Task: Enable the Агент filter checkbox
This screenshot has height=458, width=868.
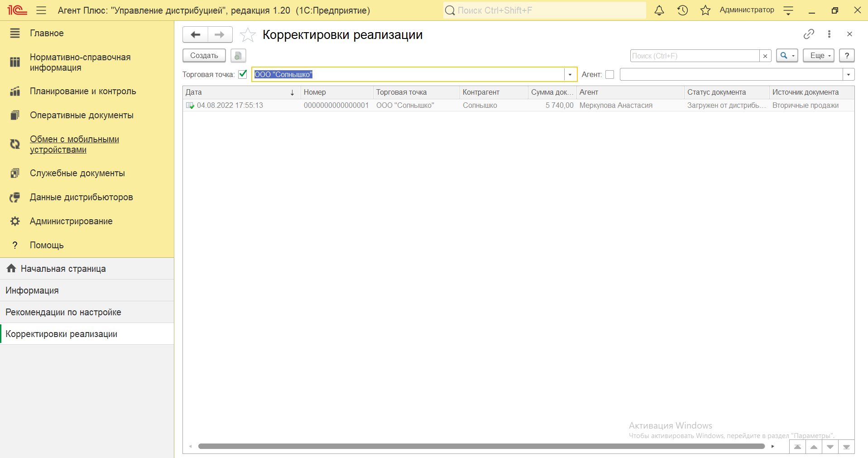Action: [x=610, y=74]
